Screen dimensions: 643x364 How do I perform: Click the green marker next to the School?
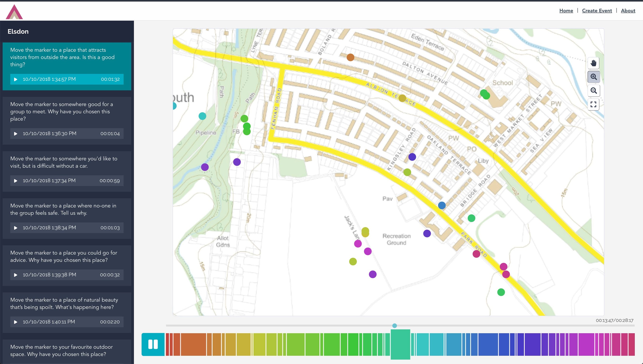coord(485,95)
